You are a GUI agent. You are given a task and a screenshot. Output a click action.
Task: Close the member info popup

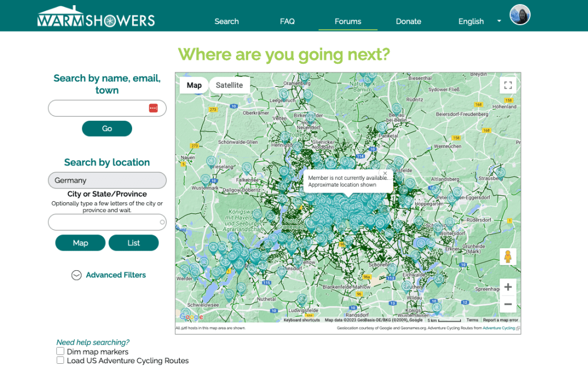[x=385, y=173]
